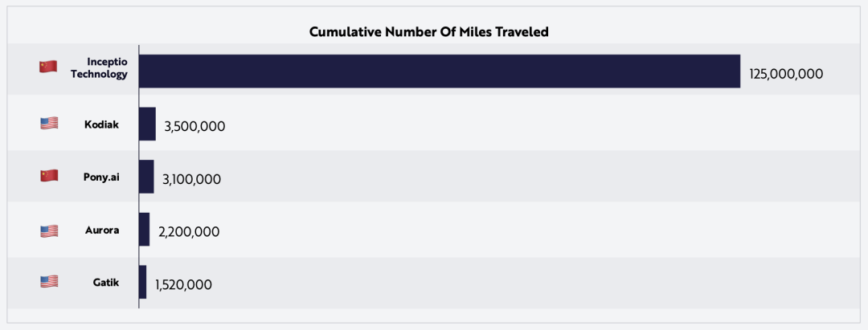
Task: Click the US flag next to Gatik
Action: coord(49,281)
